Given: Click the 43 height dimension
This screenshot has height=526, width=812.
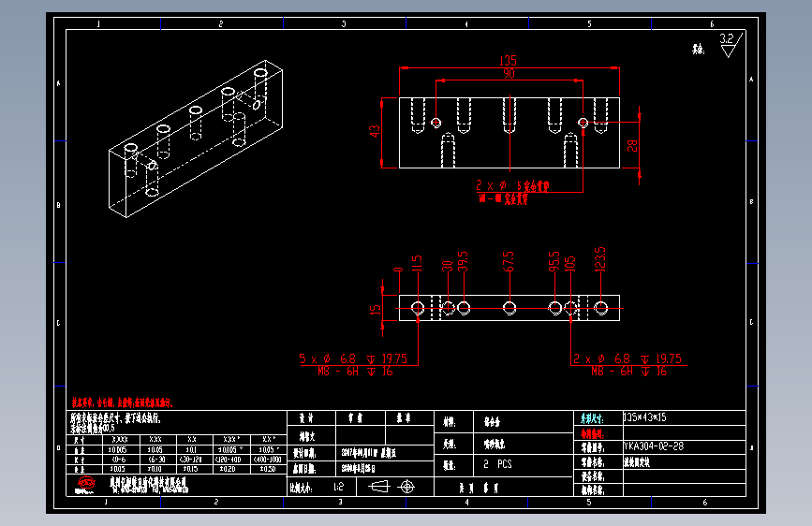Looking at the screenshot, I should 375,131.
